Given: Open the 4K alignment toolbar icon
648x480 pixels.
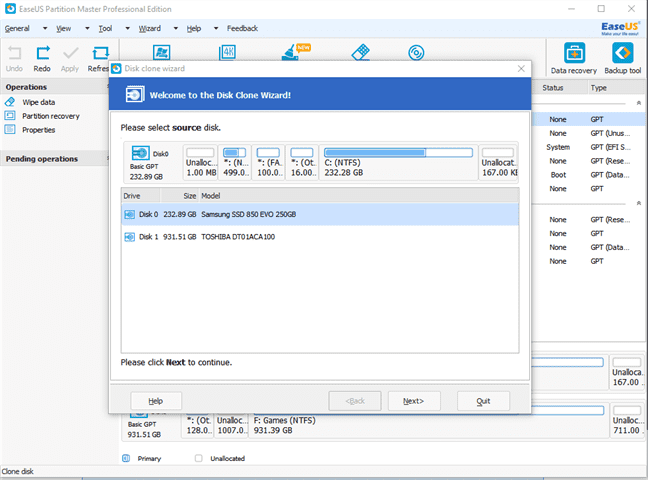Looking at the screenshot, I should coord(227,53).
